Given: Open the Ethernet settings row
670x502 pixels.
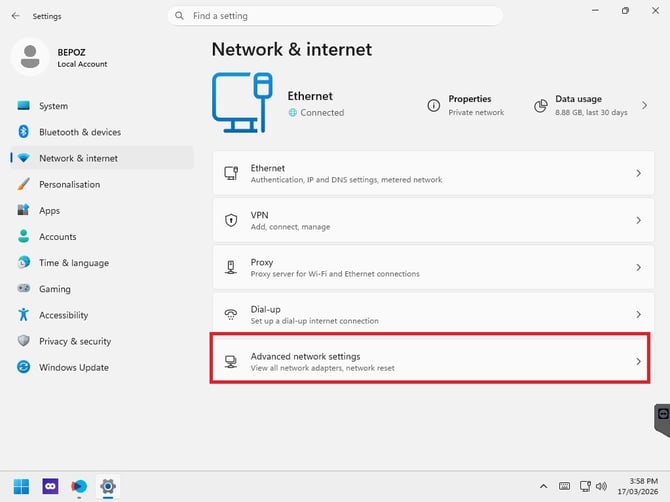Looking at the screenshot, I should point(433,173).
